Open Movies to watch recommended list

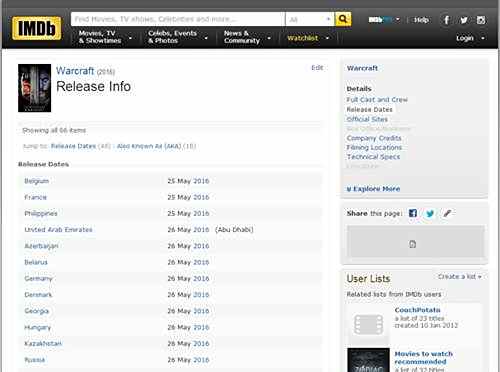click(x=424, y=358)
